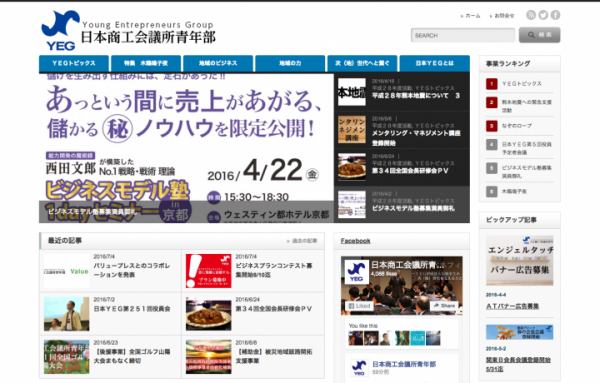
Task: Open article 被災地域販路開拓支援事業
Action: [274, 356]
